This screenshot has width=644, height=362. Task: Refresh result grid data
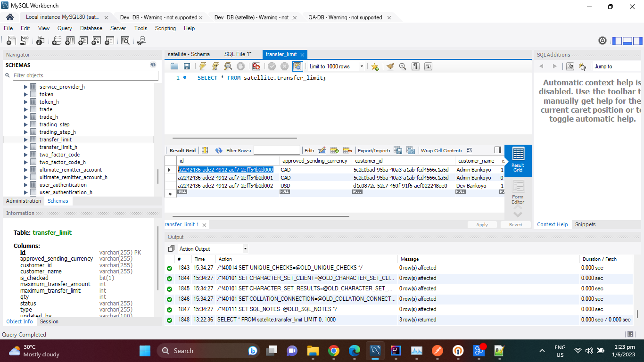click(219, 150)
